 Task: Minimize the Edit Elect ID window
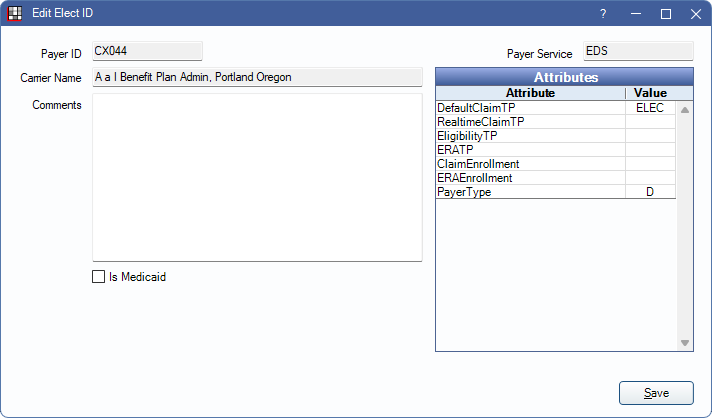pos(635,14)
